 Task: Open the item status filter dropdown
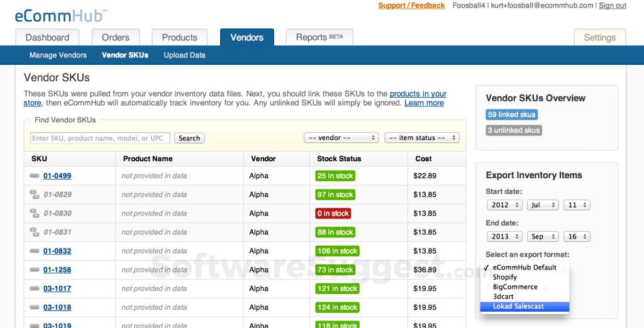point(421,138)
